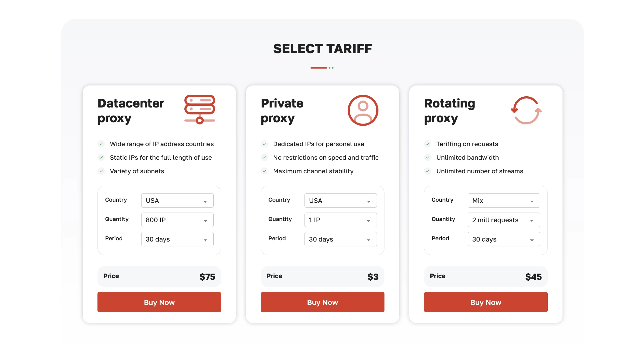Click the Datacenter proxy $75 price field
The width and height of the screenshot is (644, 343).
159,277
